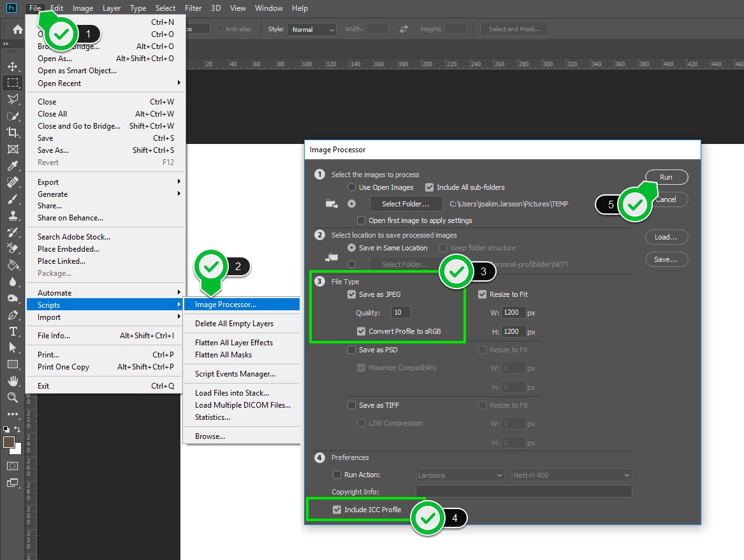
Task: Open the Nett-H-800 action dropdown
Action: (x=572, y=475)
